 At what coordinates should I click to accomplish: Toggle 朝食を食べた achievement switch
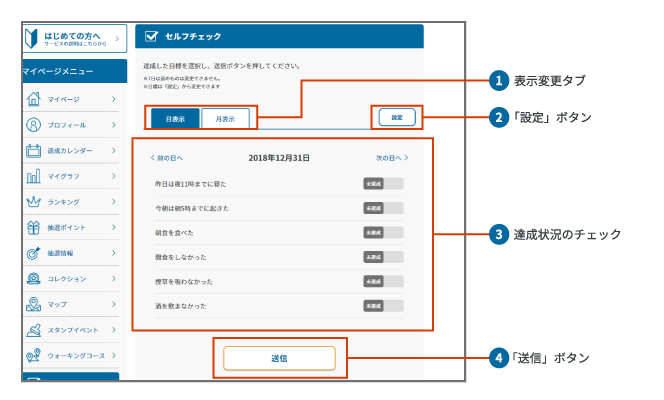tap(383, 233)
